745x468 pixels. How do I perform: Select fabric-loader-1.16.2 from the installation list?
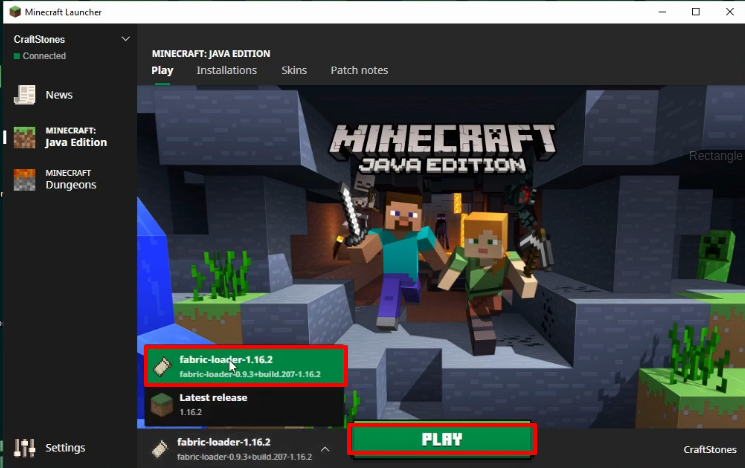tap(246, 366)
